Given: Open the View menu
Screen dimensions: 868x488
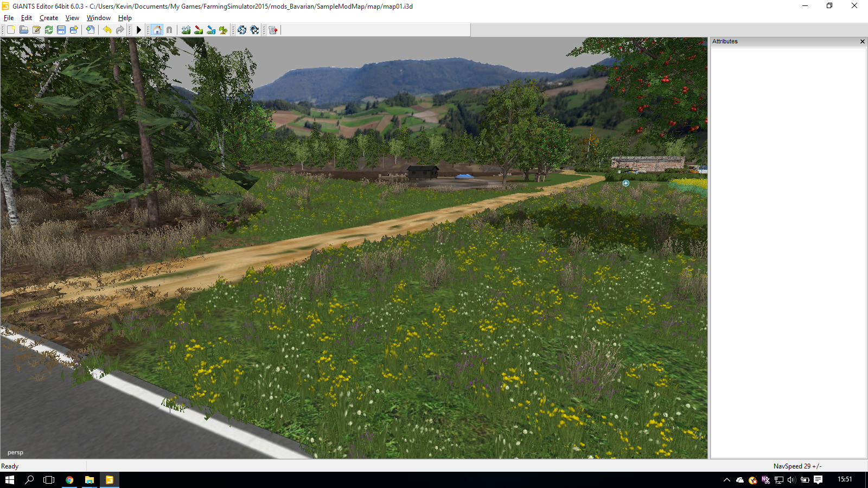Looking at the screenshot, I should pos(72,18).
